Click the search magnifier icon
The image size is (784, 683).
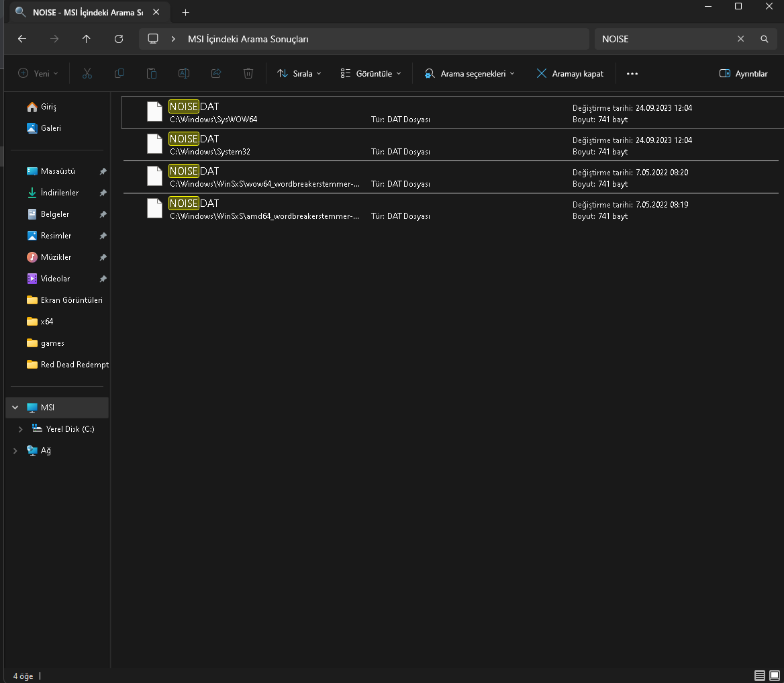tap(764, 39)
